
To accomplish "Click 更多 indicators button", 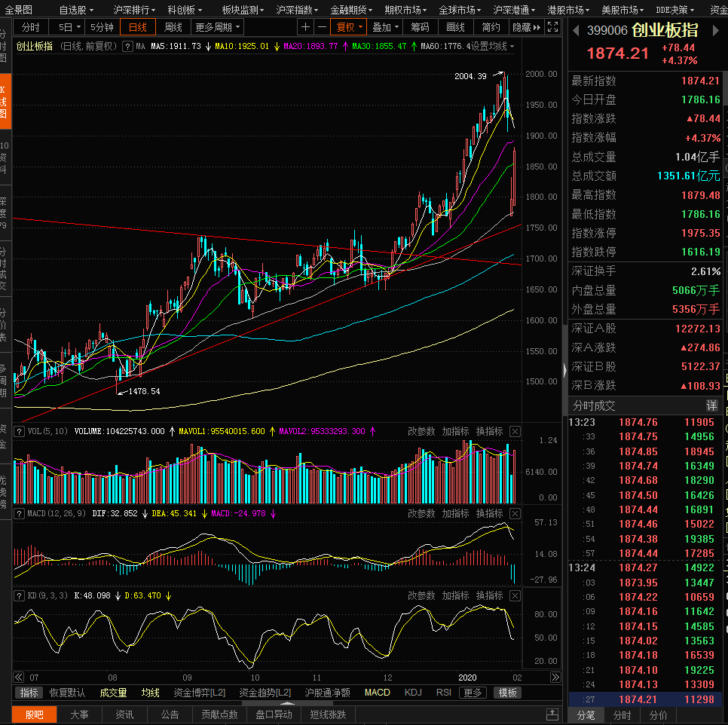I will (473, 693).
